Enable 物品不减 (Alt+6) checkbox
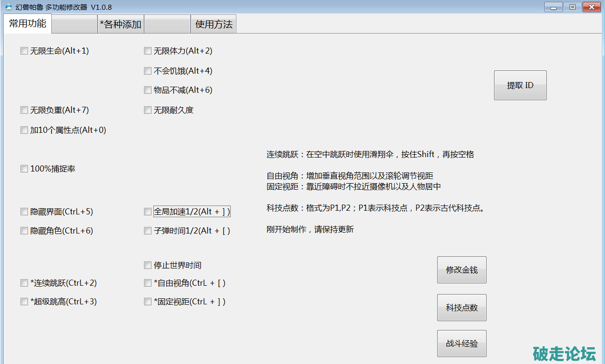The height and width of the screenshot is (364, 605). pyautogui.click(x=148, y=90)
